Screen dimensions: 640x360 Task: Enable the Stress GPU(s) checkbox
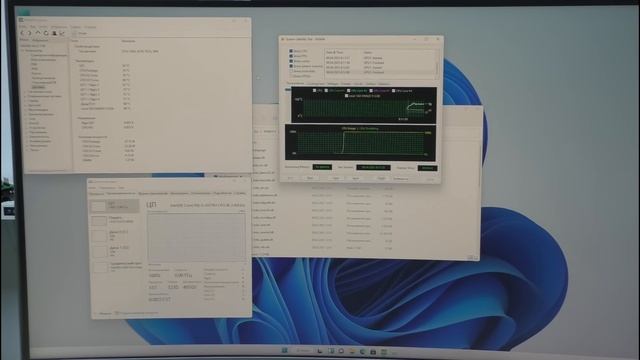pyautogui.click(x=291, y=76)
